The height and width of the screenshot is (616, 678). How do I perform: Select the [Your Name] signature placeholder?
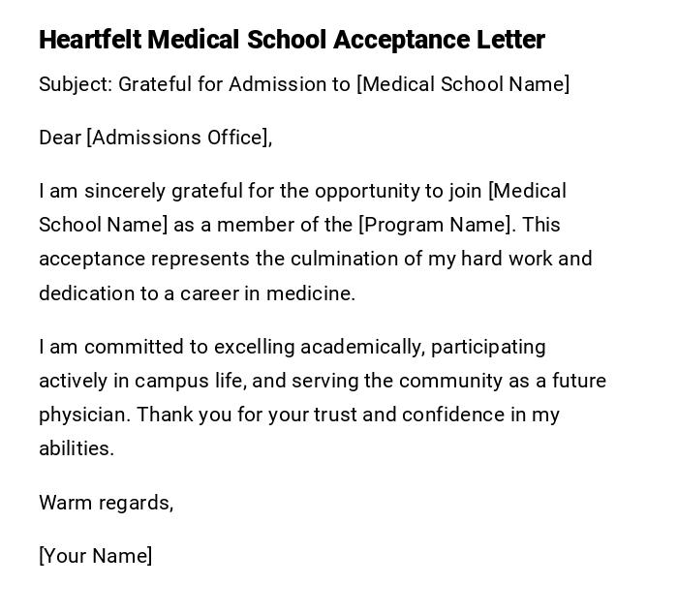(x=95, y=556)
